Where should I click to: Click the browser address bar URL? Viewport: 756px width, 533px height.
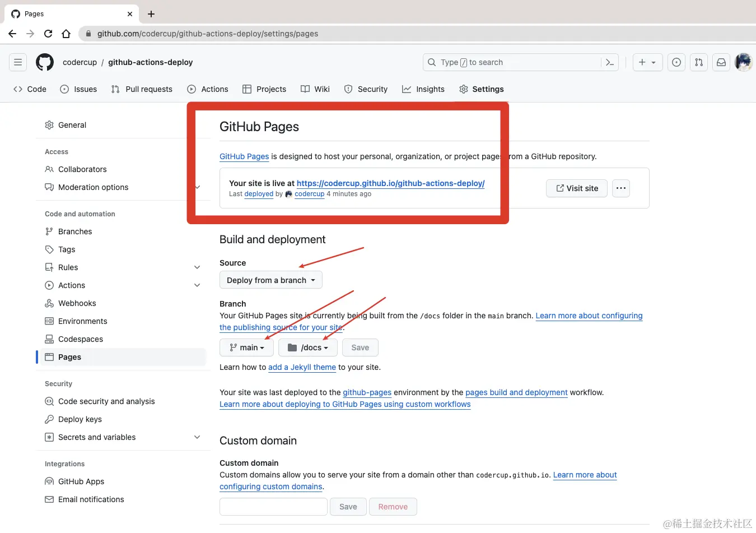208,34
